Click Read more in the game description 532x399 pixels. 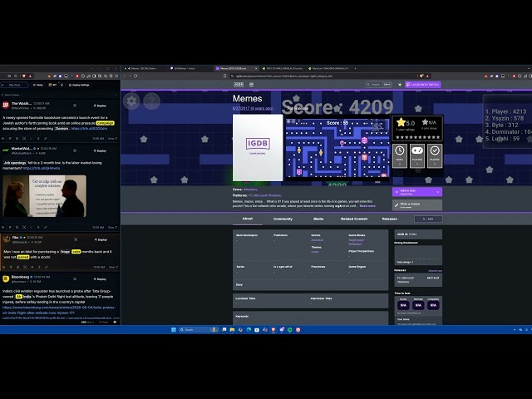(367, 206)
